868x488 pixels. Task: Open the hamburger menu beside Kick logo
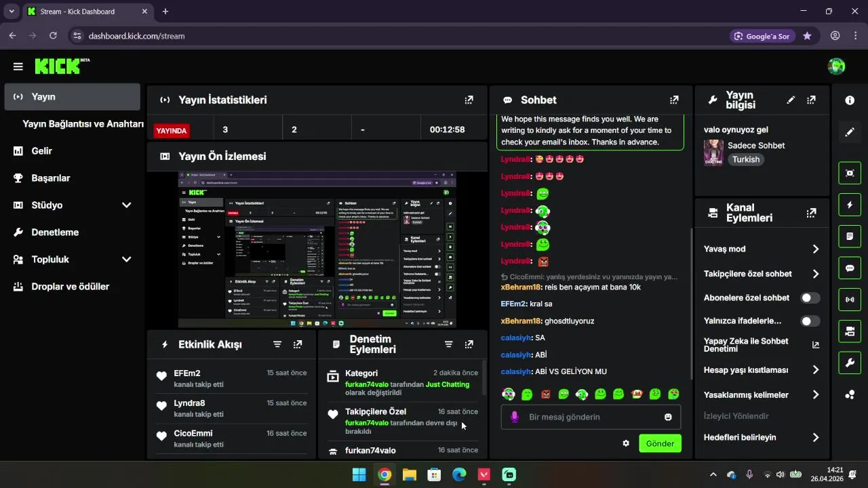pos(18,66)
